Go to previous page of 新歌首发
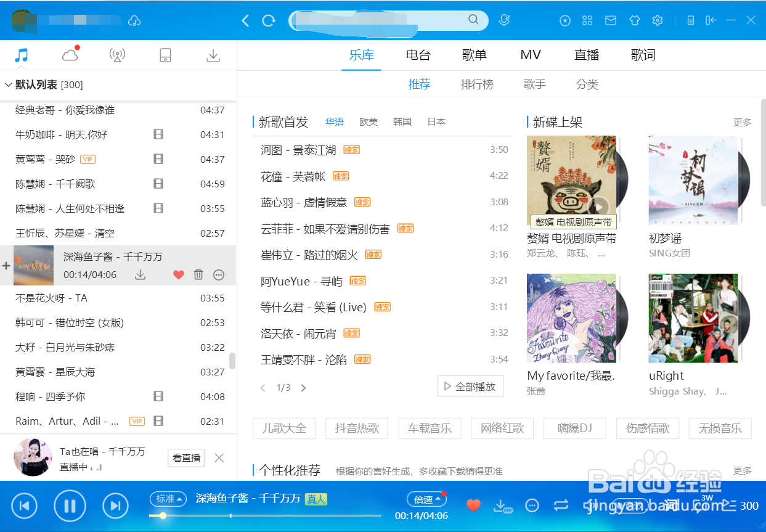The width and height of the screenshot is (766, 532). coord(263,388)
